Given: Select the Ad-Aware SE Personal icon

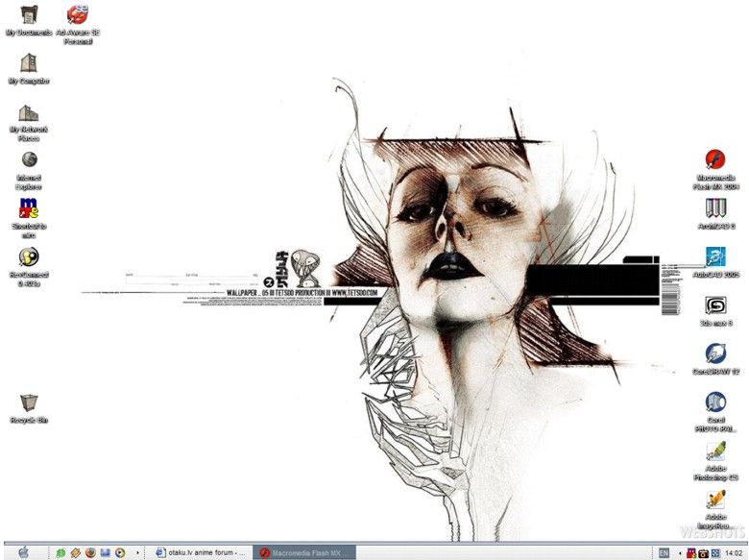Looking at the screenshot, I should (78, 25).
